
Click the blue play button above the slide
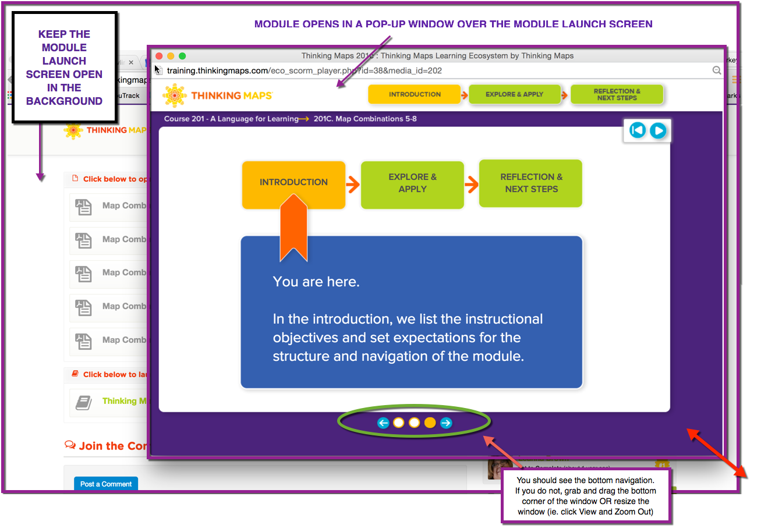click(658, 130)
